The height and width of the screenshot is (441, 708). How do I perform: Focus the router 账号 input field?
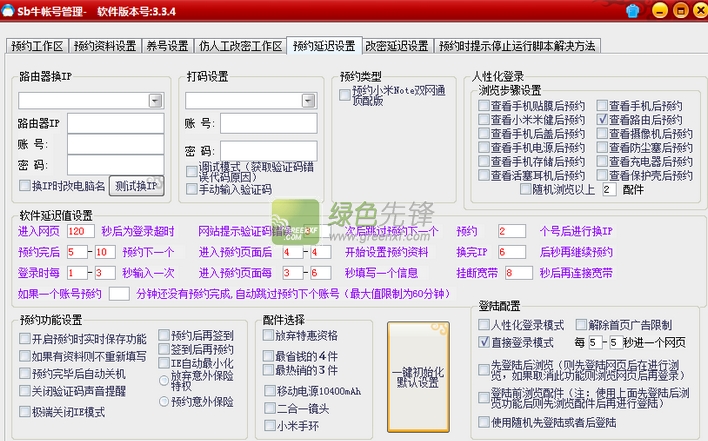[x=116, y=144]
